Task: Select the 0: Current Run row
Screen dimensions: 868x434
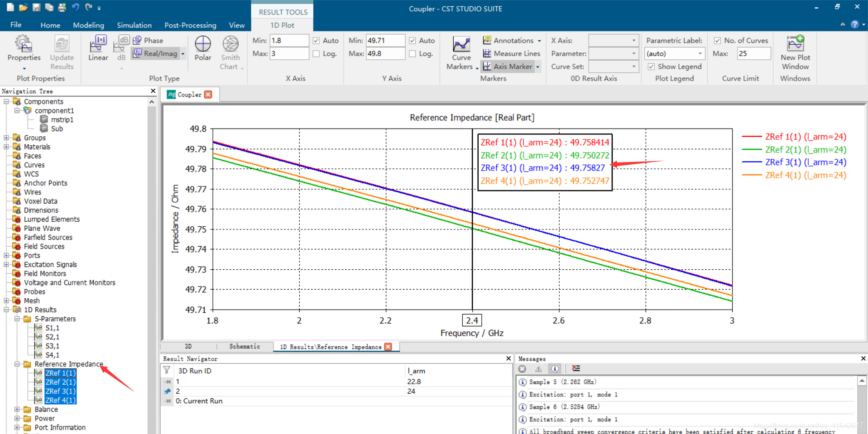Action: click(336, 401)
